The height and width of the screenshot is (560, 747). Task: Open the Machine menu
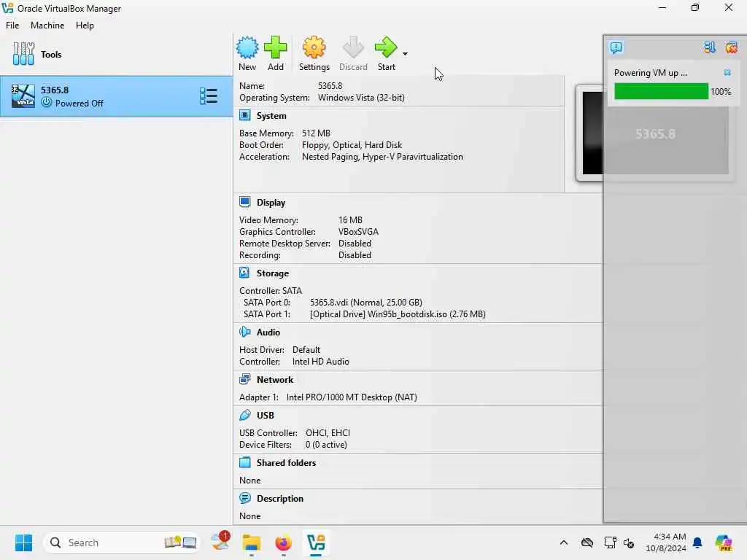pyautogui.click(x=47, y=26)
